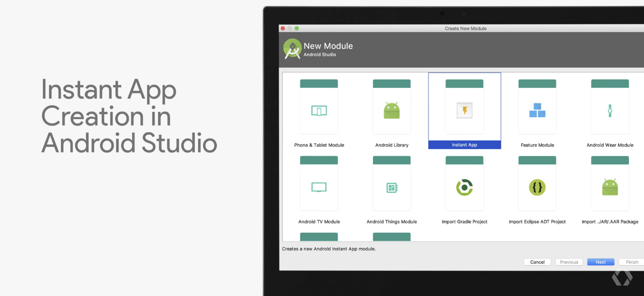This screenshot has width=644, height=296.
Task: Click the 'New Module' heading text
Action: tap(328, 46)
